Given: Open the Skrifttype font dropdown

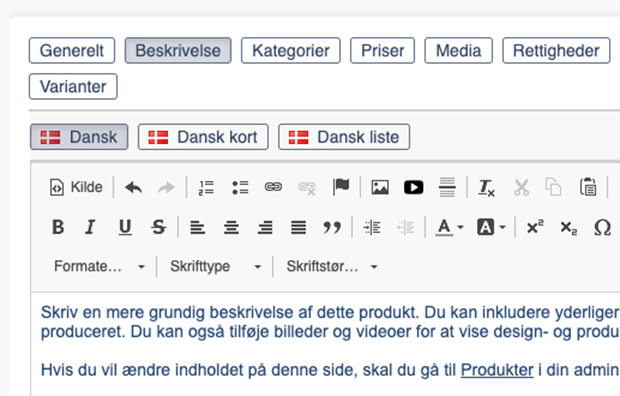Looking at the screenshot, I should pos(215,267).
